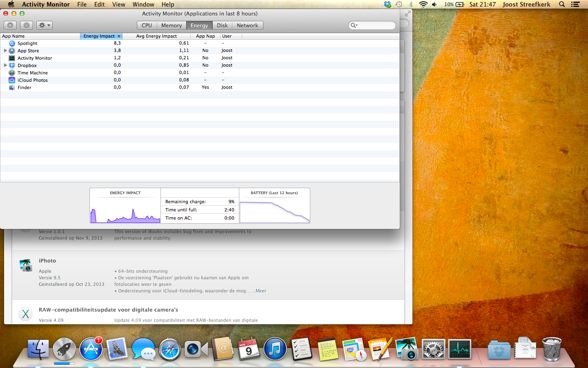Sort by Avg Energy Impact column

(x=157, y=36)
